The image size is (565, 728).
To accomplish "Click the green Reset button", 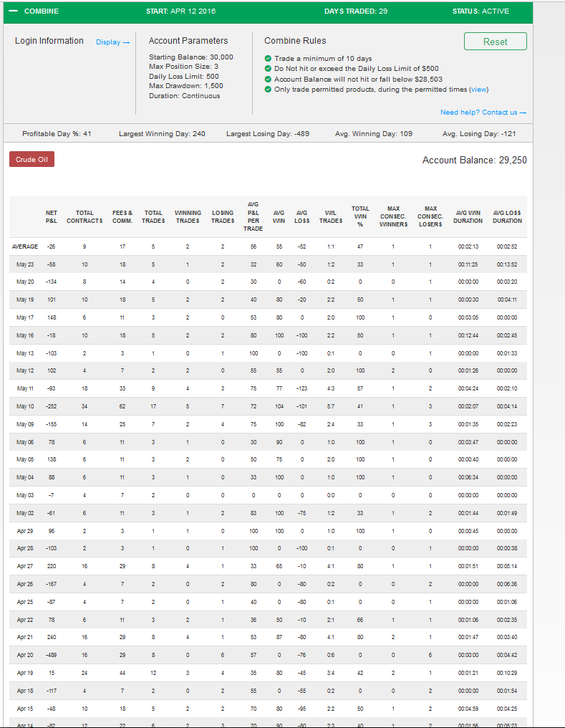I will (495, 42).
